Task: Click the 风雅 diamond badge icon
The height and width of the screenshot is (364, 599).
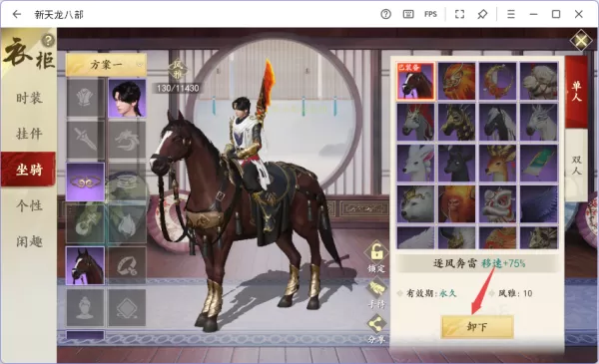Action: [x=178, y=70]
